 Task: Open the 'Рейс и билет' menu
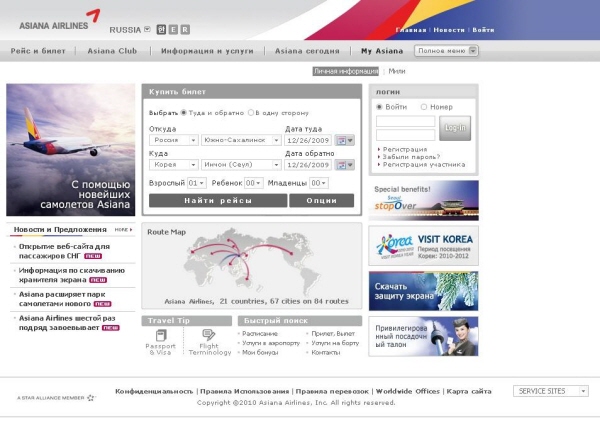39,50
